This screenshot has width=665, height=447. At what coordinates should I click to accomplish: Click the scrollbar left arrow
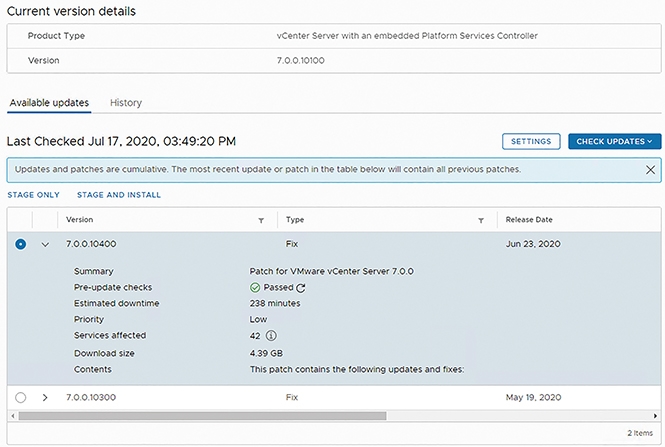[x=13, y=416]
